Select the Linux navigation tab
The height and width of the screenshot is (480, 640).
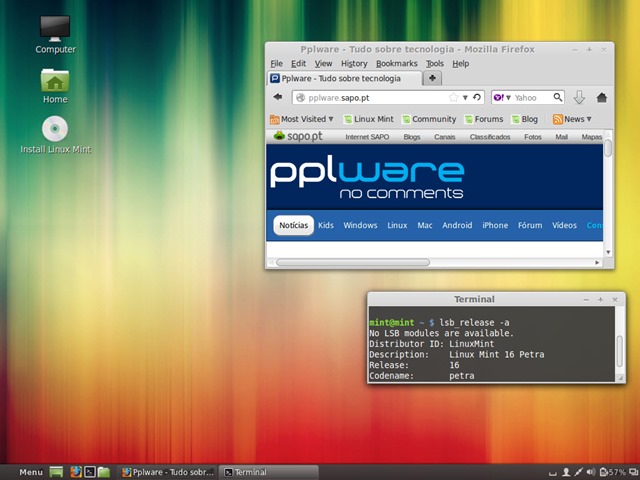point(397,225)
